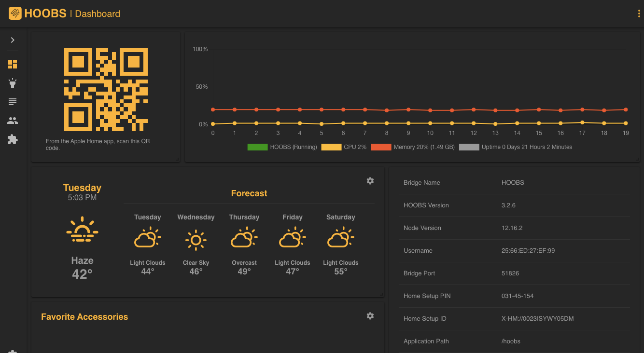Click the Dashboard title text
The width and height of the screenshot is (644, 353).
tap(98, 14)
